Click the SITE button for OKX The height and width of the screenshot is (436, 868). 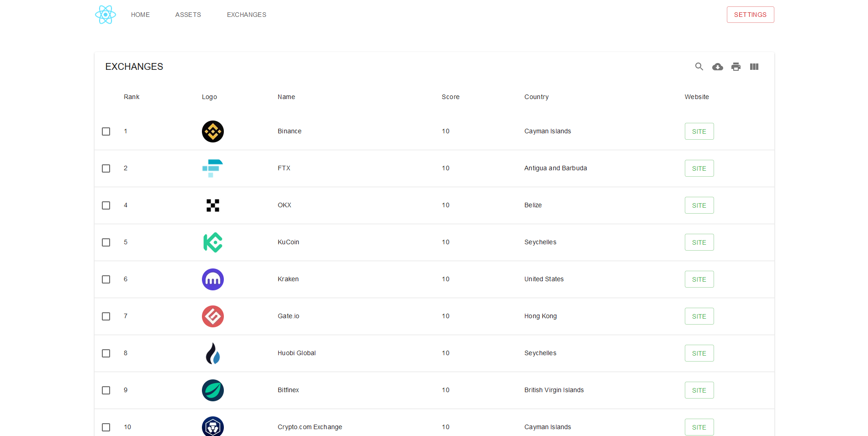[x=699, y=205]
